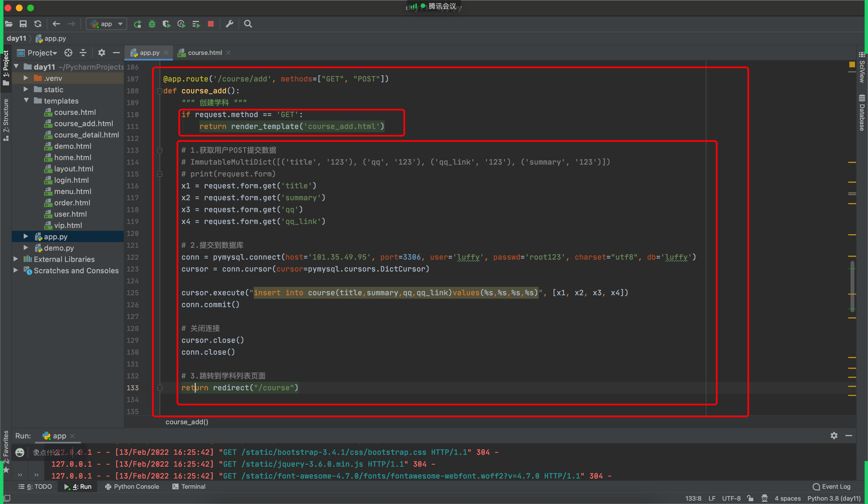Stop the running app with red square
The height and width of the screenshot is (504, 868).
[211, 24]
